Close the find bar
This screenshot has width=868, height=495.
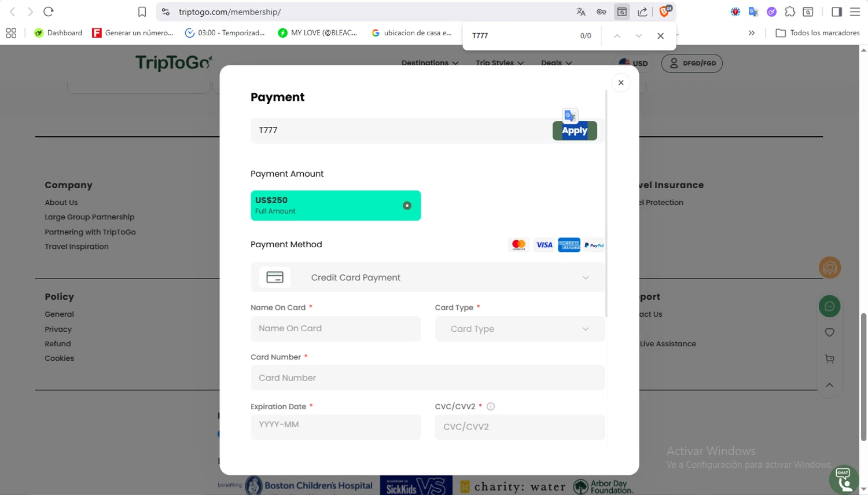(x=660, y=36)
